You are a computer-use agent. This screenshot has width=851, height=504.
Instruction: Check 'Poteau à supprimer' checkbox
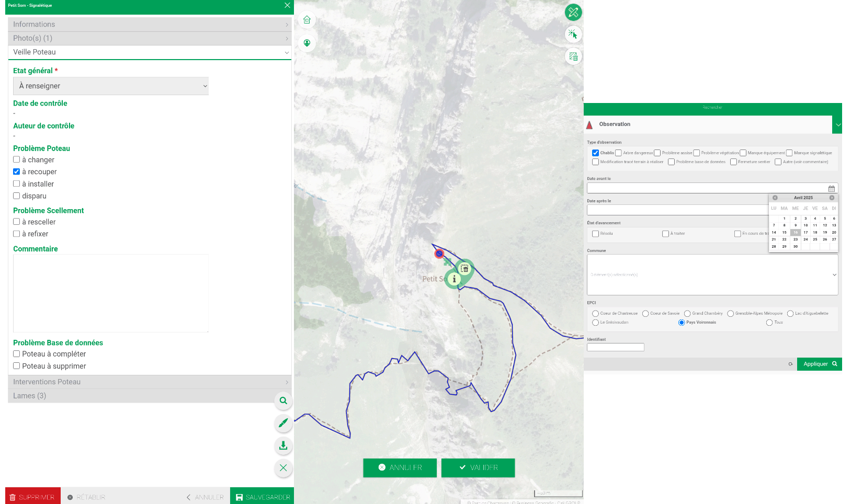click(x=16, y=366)
